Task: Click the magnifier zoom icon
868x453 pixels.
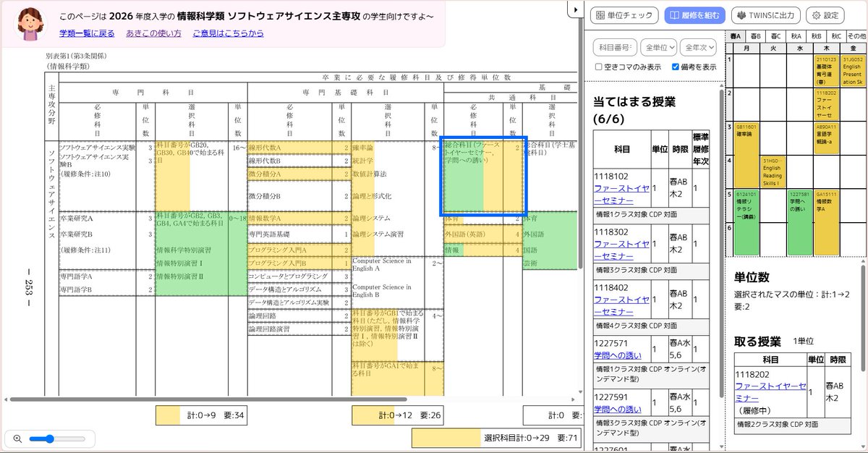Action: 17,439
